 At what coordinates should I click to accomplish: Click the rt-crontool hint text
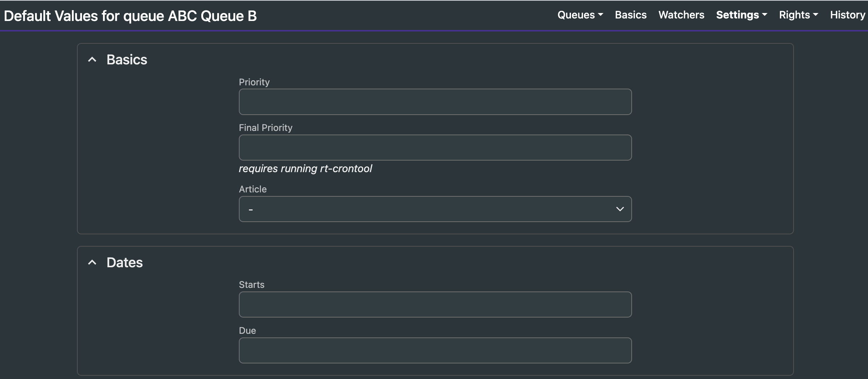pos(305,169)
